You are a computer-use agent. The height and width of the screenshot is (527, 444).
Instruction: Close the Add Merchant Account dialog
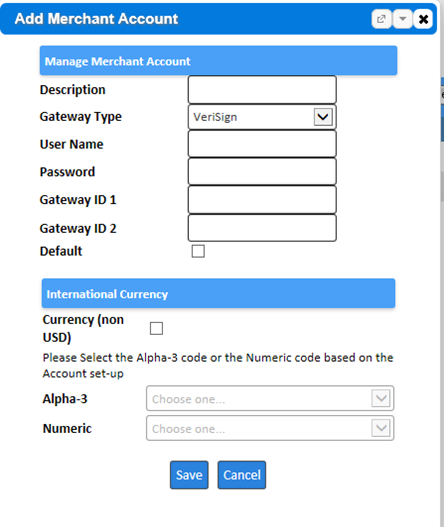tap(423, 19)
